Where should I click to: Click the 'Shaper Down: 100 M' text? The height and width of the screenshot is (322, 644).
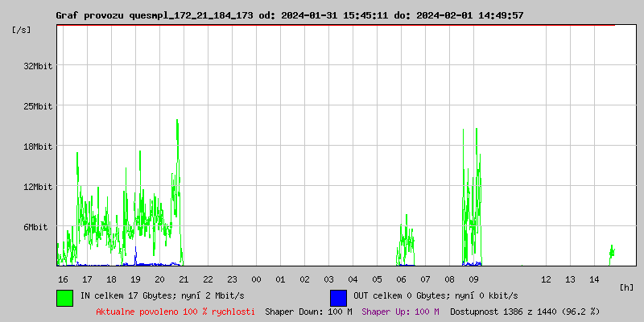(x=308, y=311)
